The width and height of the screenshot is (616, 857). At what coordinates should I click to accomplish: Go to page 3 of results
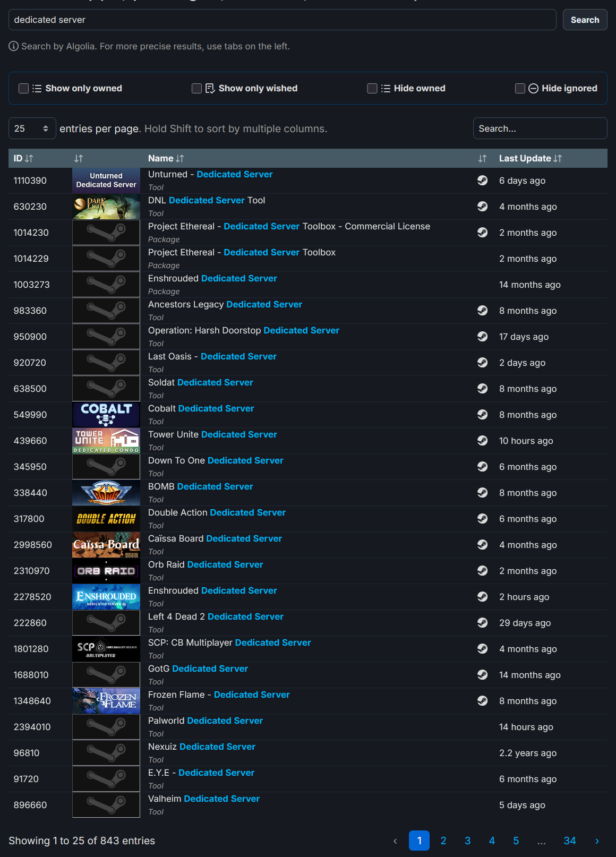pyautogui.click(x=467, y=841)
